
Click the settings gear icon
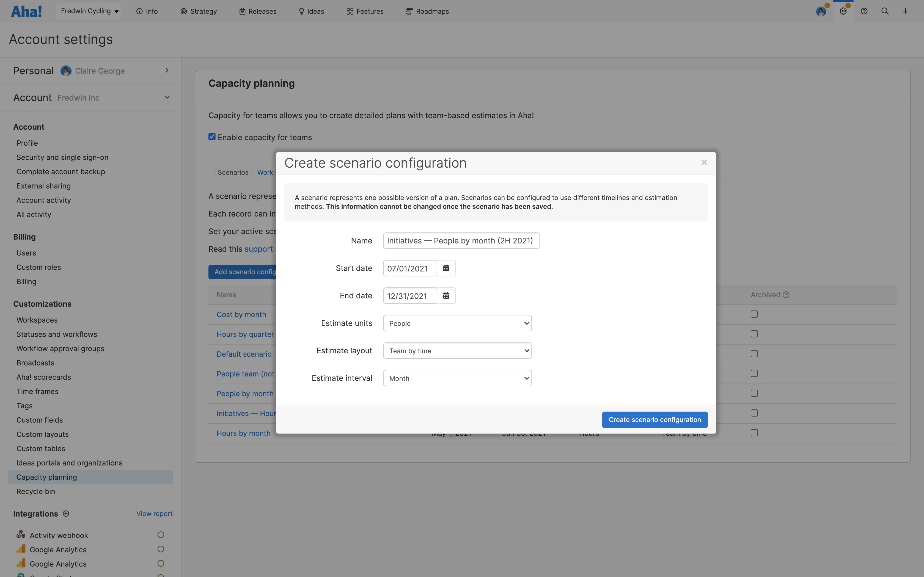843,12
